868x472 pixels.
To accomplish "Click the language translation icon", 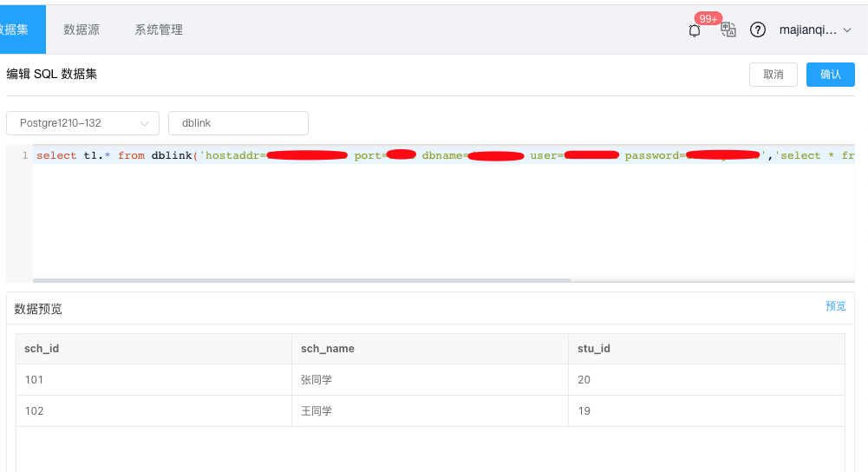I will coord(728,29).
